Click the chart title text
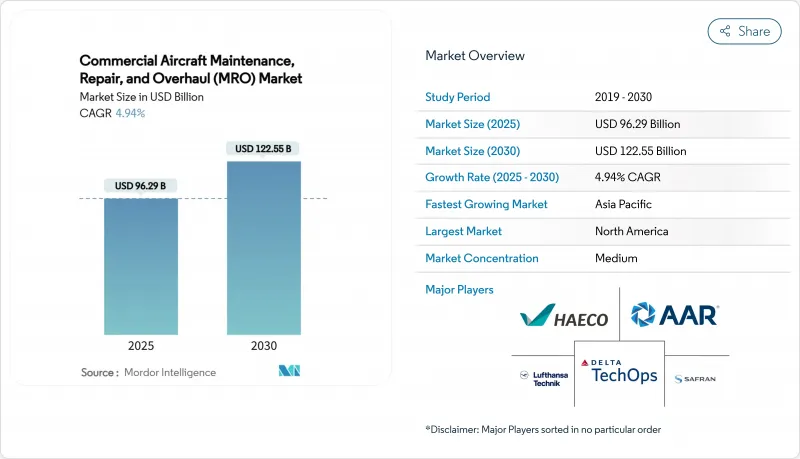The width and height of the screenshot is (800, 459). pos(189,70)
